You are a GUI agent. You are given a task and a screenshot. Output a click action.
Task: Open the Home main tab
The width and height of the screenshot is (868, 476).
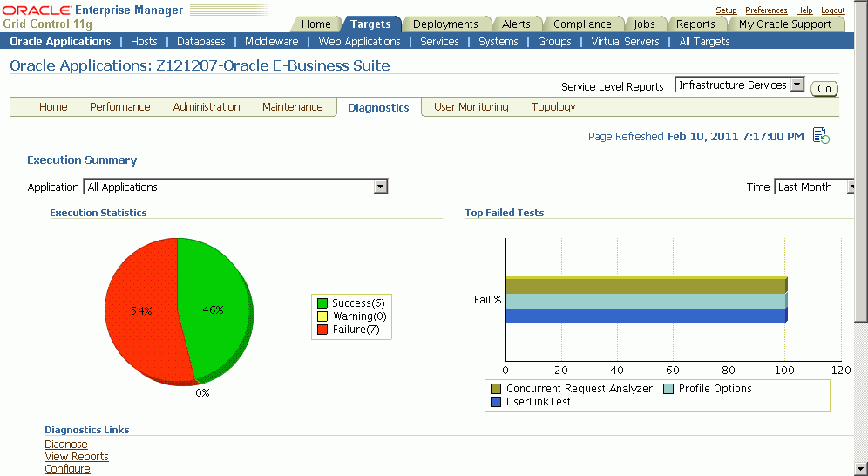click(x=316, y=24)
